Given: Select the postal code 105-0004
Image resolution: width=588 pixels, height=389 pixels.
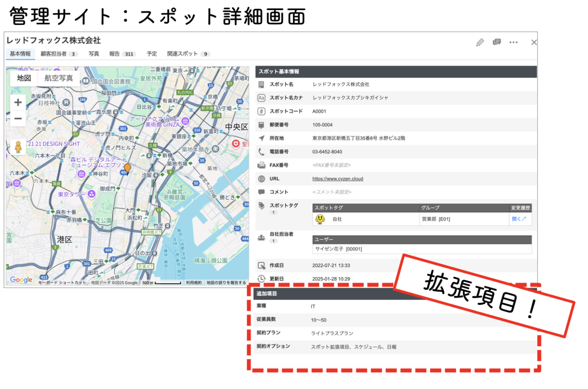Looking at the screenshot, I should coord(322,125).
